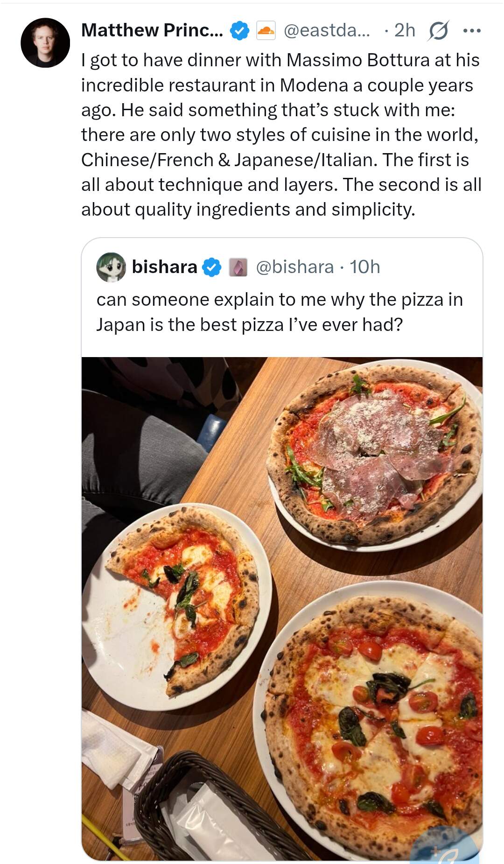The width and height of the screenshot is (504, 864).
Task: Open the @bishara handle
Action: [295, 267]
